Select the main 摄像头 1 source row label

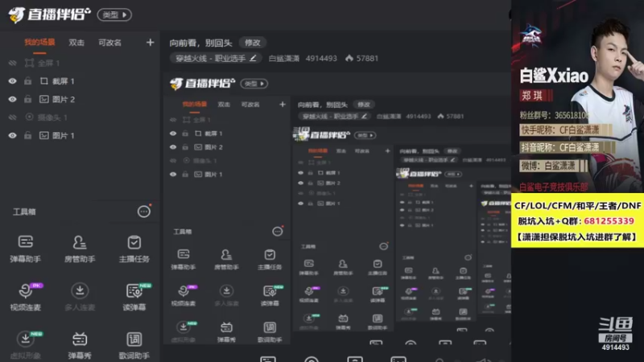pos(52,117)
